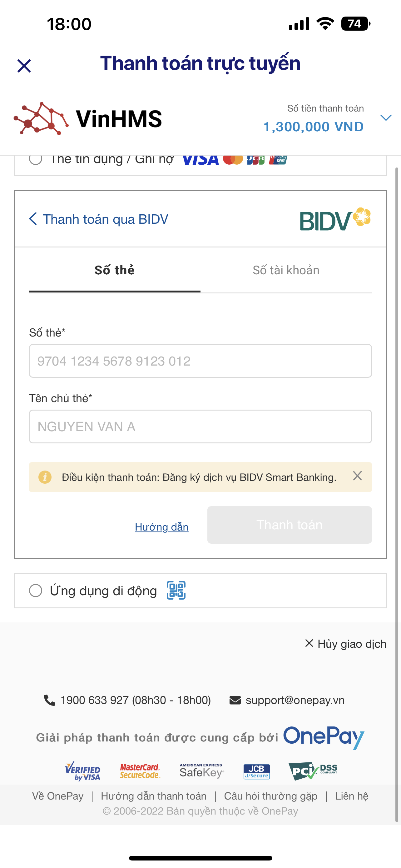Click the BIDV bank logo
Viewport: 401px width, 868px height.
[335, 219]
